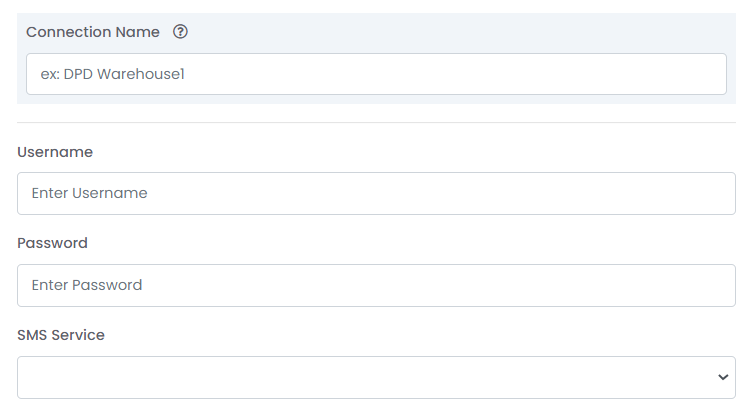This screenshot has width=750, height=413.
Task: Click the divider line above Username
Action: [x=376, y=123]
